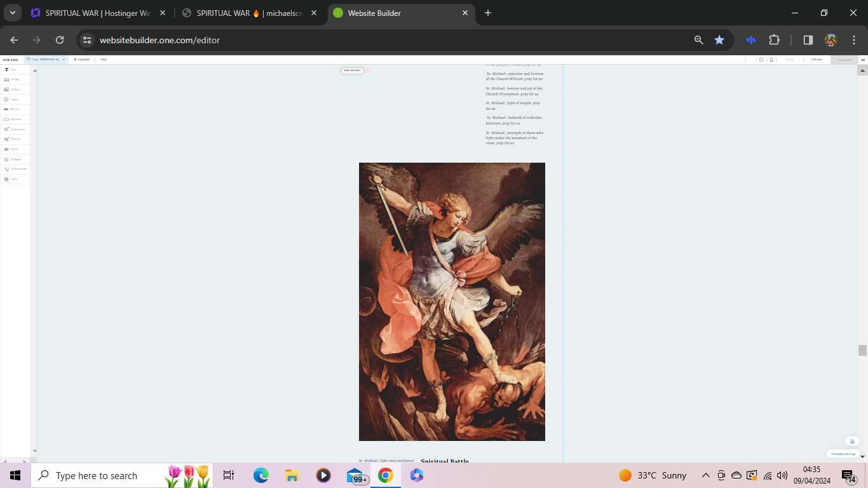Click the Windows taskbar search box

121,475
